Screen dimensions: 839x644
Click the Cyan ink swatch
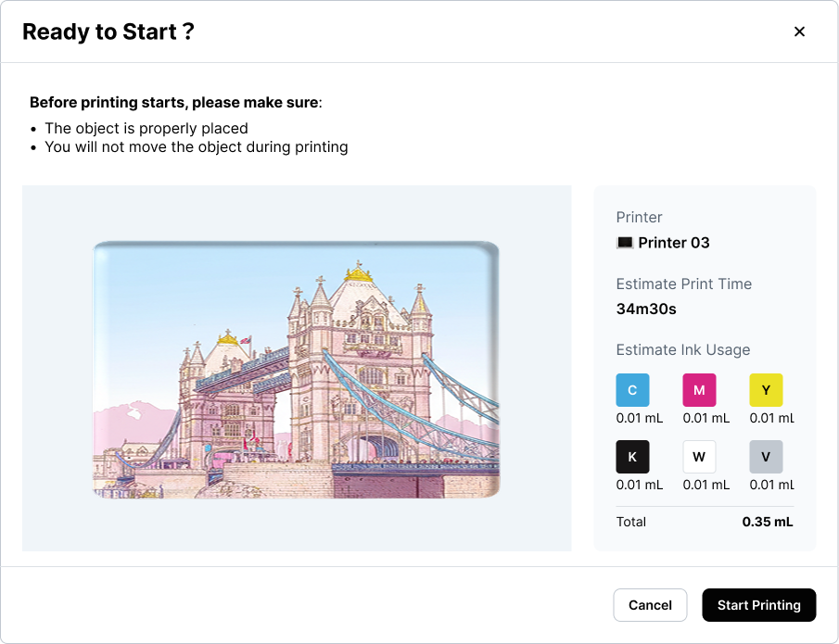(x=632, y=390)
